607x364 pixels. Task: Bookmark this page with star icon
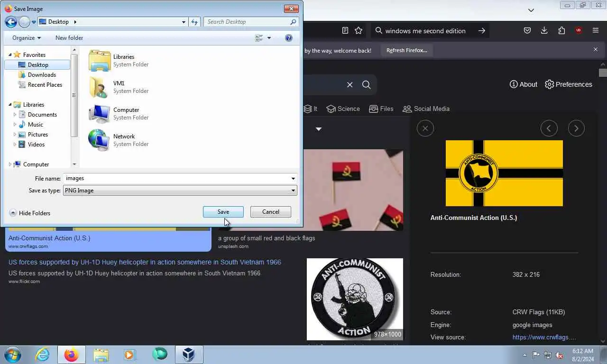359,31
